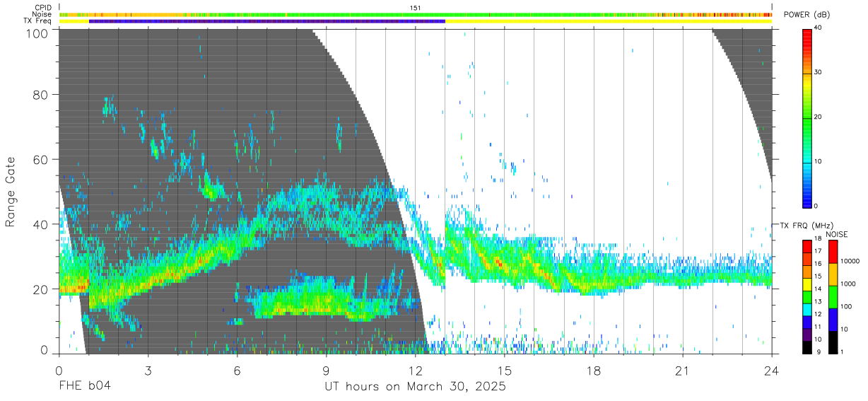Click the FHE b04 radar beam label
The width and height of the screenshot is (868, 401).
point(85,387)
